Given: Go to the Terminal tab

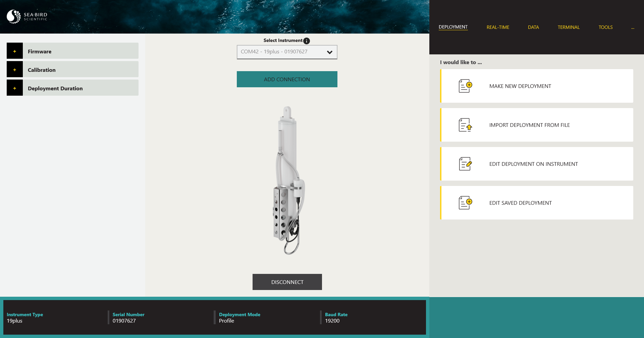Looking at the screenshot, I should (569, 27).
